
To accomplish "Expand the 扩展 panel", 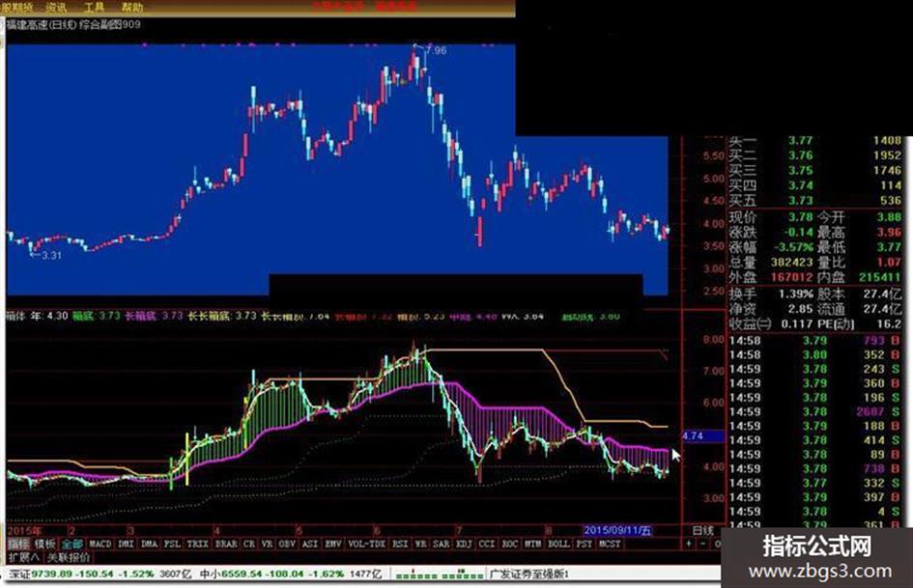I will [23, 557].
